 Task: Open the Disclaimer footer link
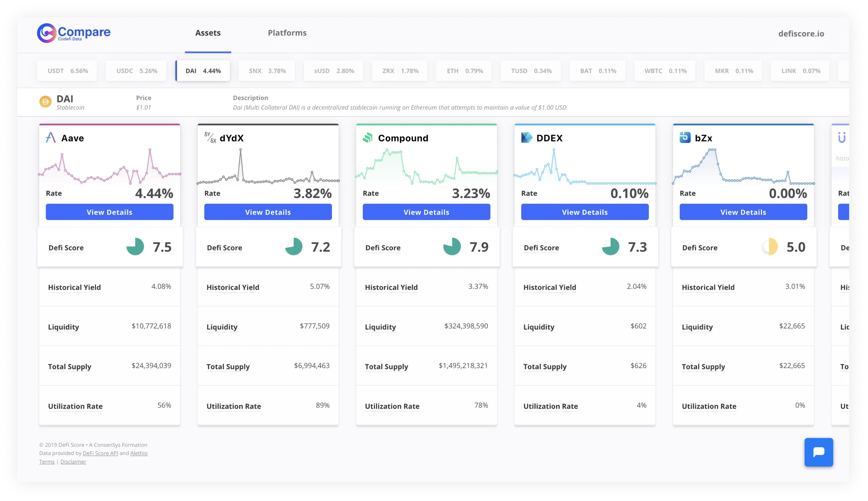pyautogui.click(x=73, y=462)
